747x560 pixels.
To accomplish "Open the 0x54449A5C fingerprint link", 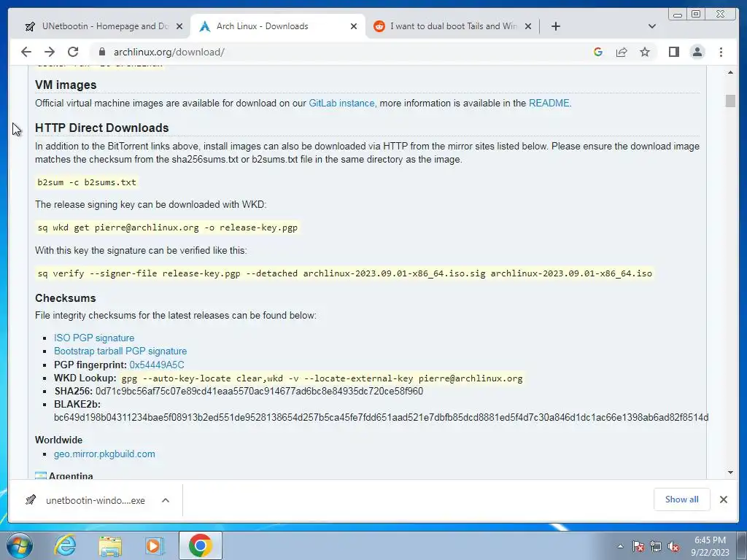I will pyautogui.click(x=157, y=365).
